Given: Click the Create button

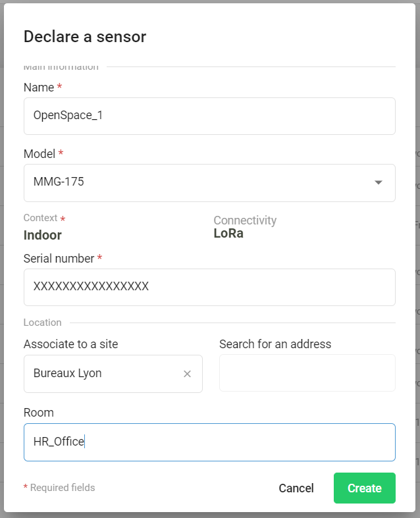Looking at the screenshot, I should tap(364, 488).
